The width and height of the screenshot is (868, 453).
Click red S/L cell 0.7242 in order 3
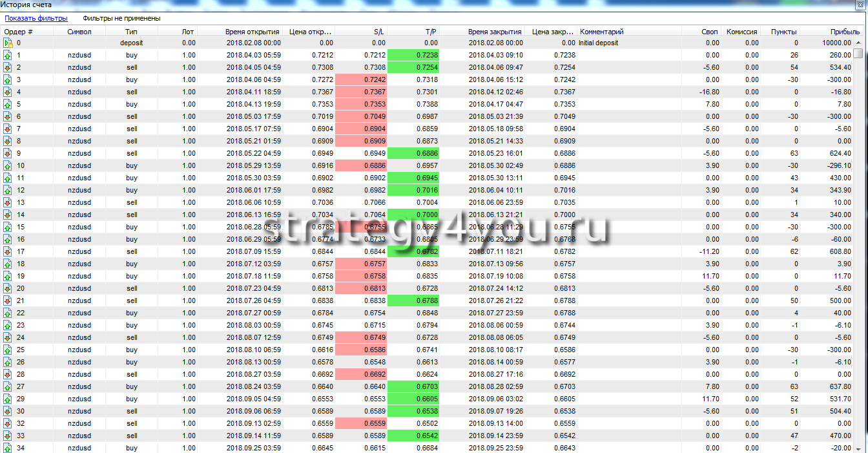pyautogui.click(x=361, y=80)
